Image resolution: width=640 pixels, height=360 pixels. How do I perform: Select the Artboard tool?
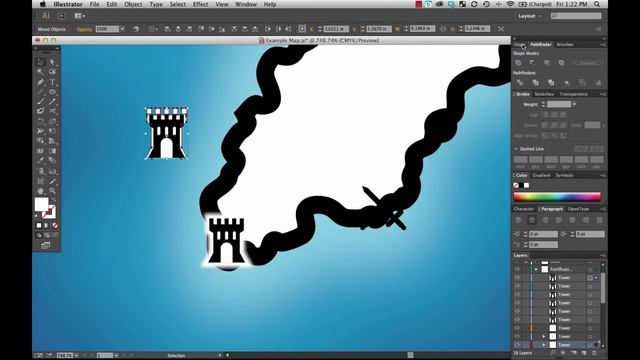click(x=41, y=181)
